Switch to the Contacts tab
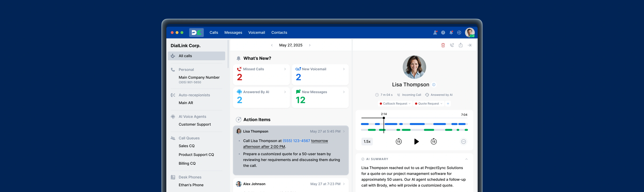The height and width of the screenshot is (192, 644). (279, 33)
